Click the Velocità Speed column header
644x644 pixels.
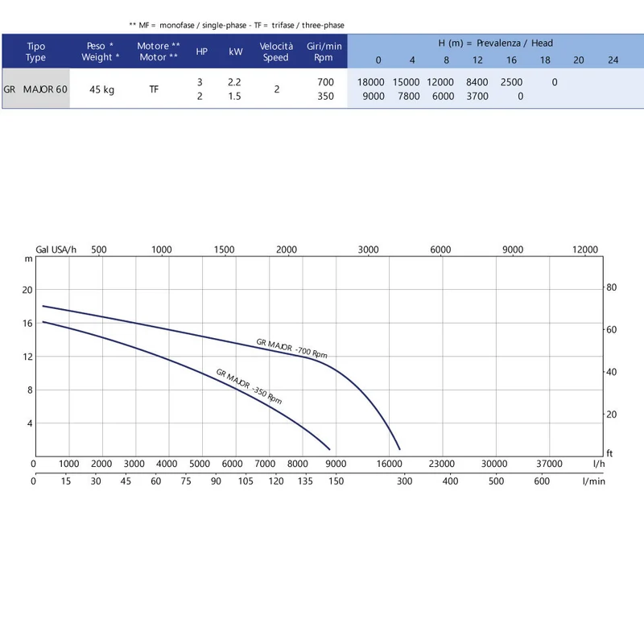276,52
